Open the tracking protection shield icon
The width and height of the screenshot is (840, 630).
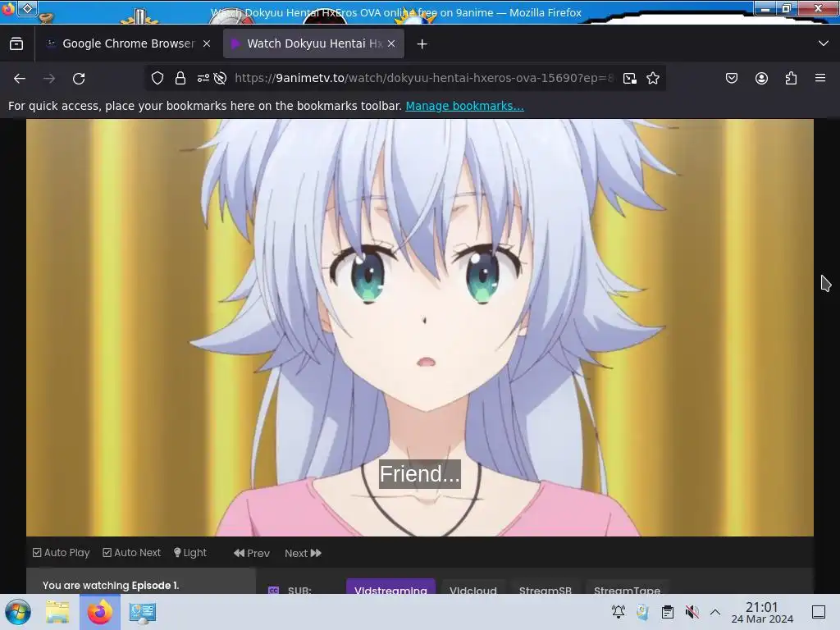click(x=157, y=78)
